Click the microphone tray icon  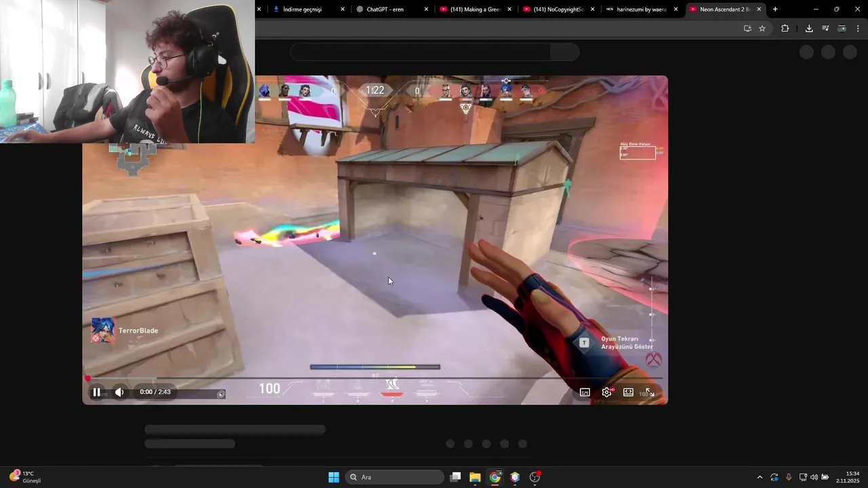(x=789, y=477)
